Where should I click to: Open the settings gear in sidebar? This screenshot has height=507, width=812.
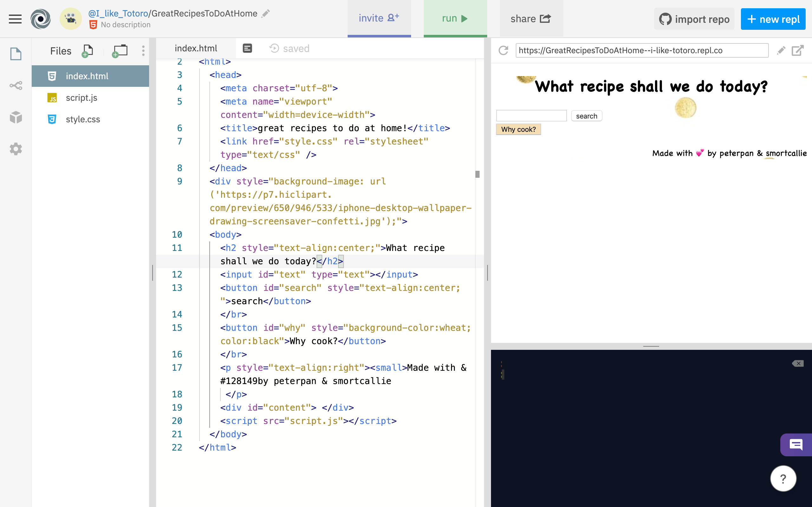tap(16, 149)
